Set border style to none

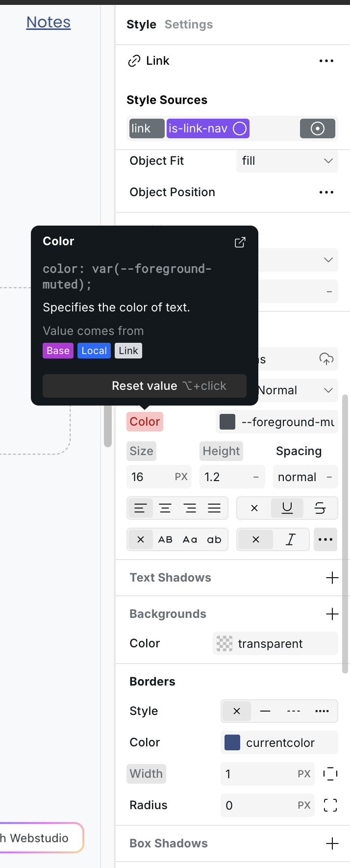237,711
